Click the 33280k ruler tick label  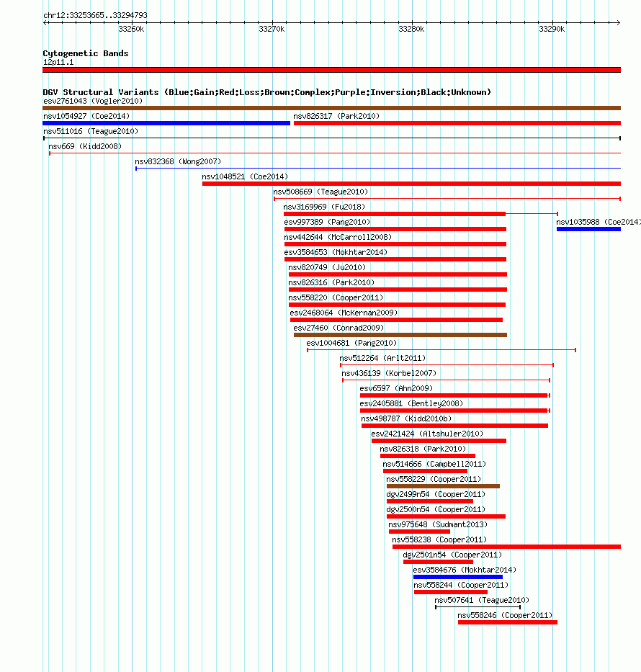click(x=412, y=29)
